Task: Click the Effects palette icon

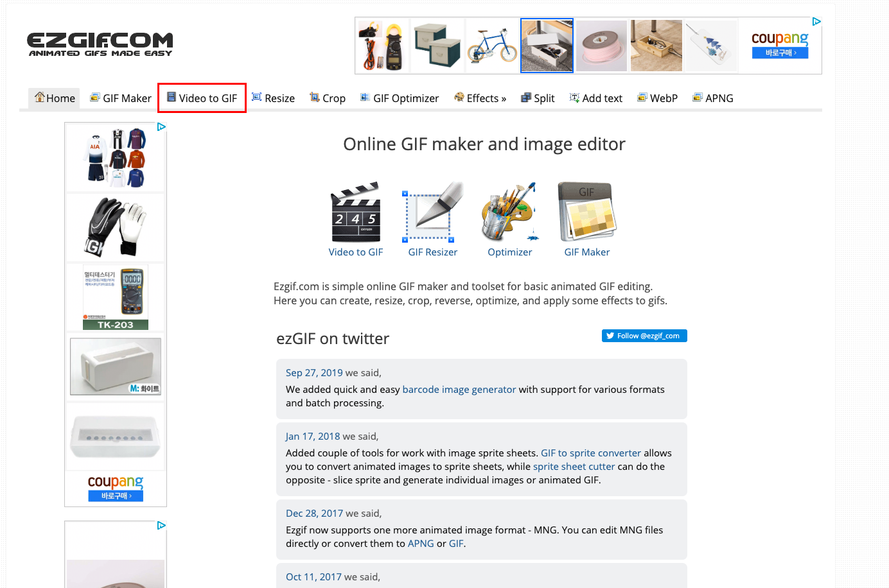Action: 459,98
